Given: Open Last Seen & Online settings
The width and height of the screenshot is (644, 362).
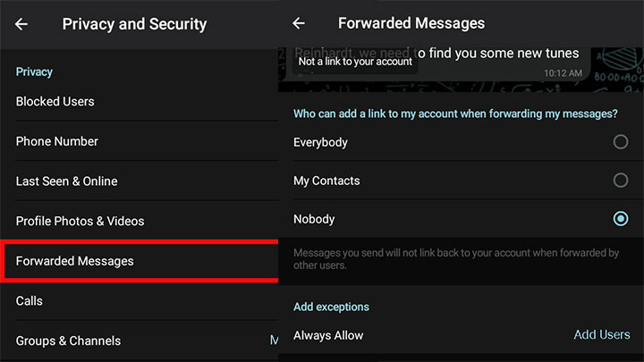Looking at the screenshot, I should 140,181.
